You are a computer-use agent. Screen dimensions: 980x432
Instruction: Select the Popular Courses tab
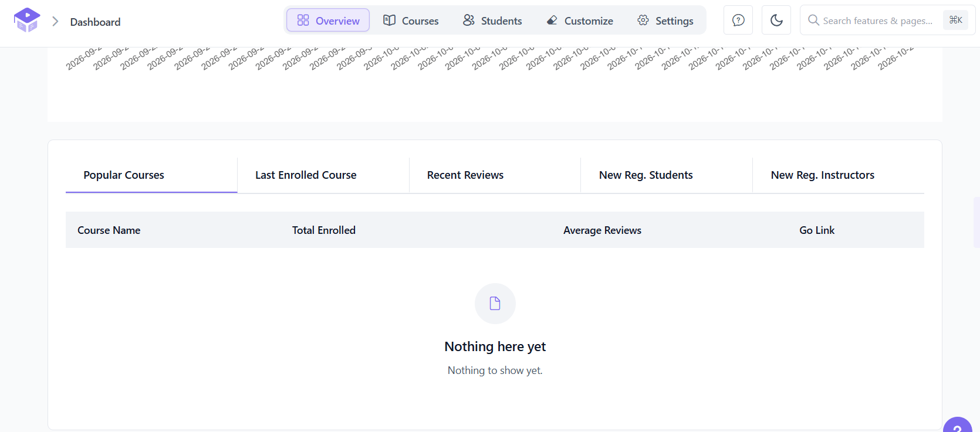coord(151,175)
